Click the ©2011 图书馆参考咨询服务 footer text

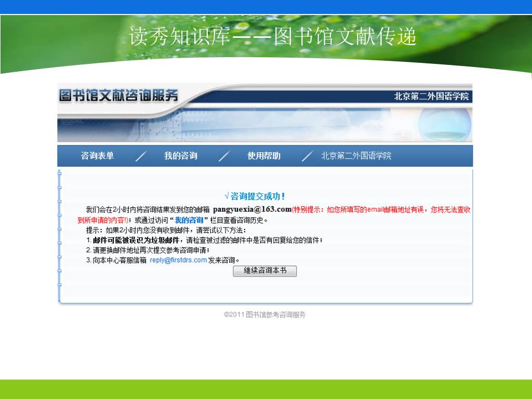pos(264,314)
